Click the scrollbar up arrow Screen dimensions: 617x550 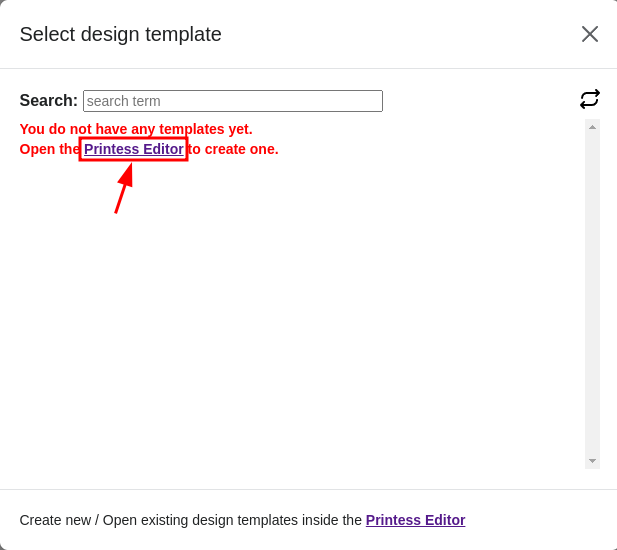click(592, 127)
